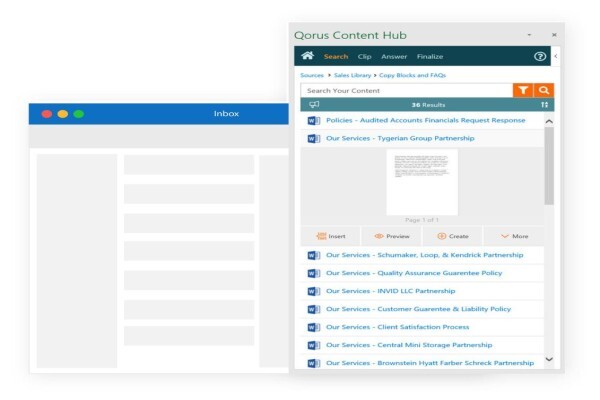Click the yellow dot in Inbox window
This screenshot has height=400, width=600.
coord(63,114)
